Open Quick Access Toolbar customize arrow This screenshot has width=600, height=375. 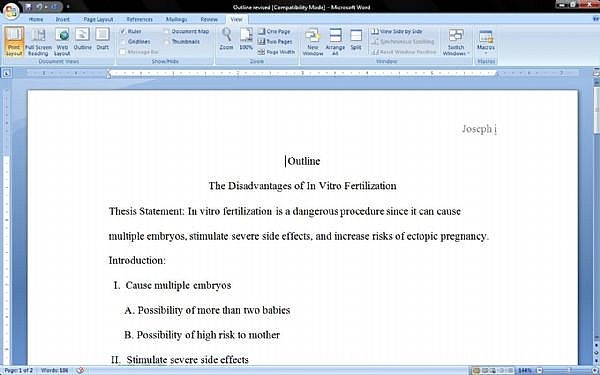[68, 7]
